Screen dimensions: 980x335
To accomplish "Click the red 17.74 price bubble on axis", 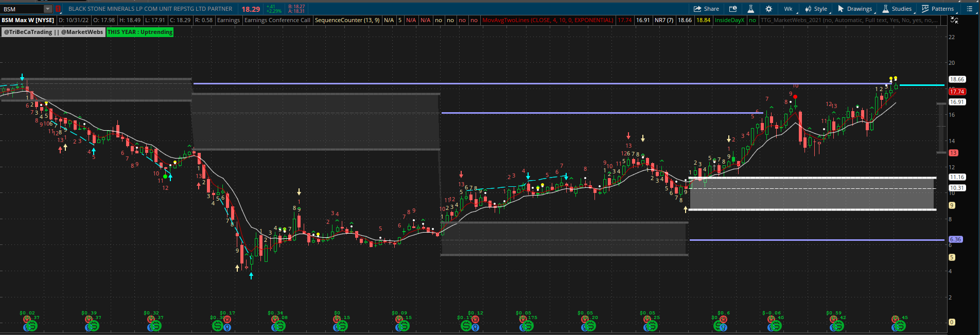I will (x=957, y=92).
